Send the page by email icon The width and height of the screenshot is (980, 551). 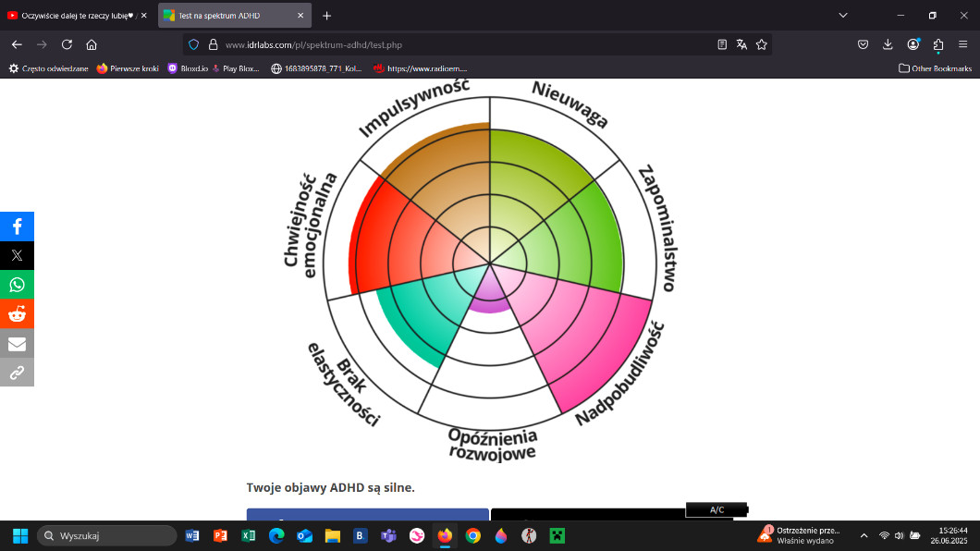coord(17,344)
